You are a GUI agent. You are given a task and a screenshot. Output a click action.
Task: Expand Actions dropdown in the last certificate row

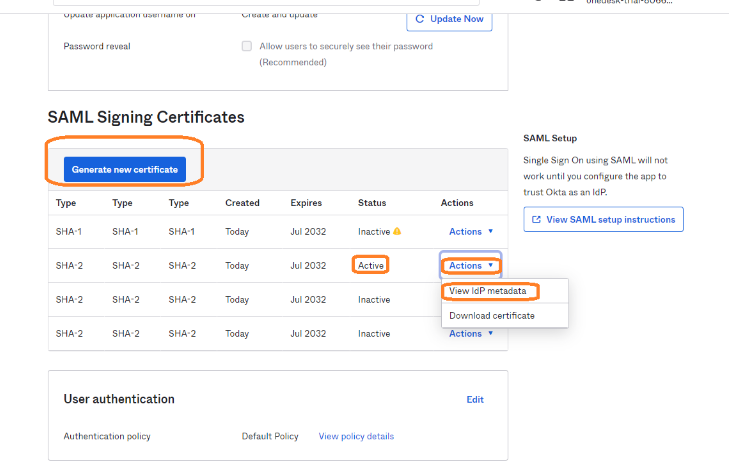[x=470, y=334]
